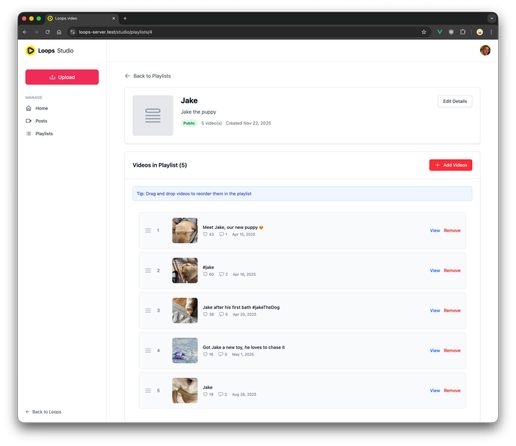
Task: View Jake after his first bath video
Action: (435, 311)
